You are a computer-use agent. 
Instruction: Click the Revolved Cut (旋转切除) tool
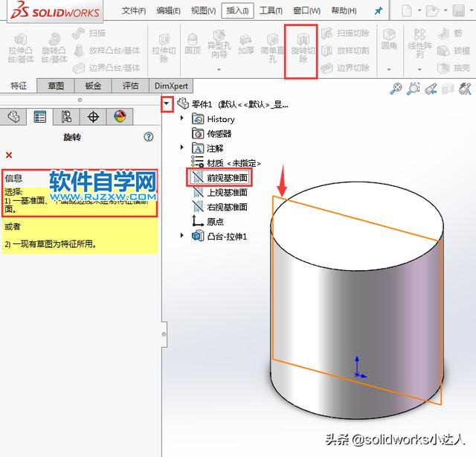click(303, 48)
